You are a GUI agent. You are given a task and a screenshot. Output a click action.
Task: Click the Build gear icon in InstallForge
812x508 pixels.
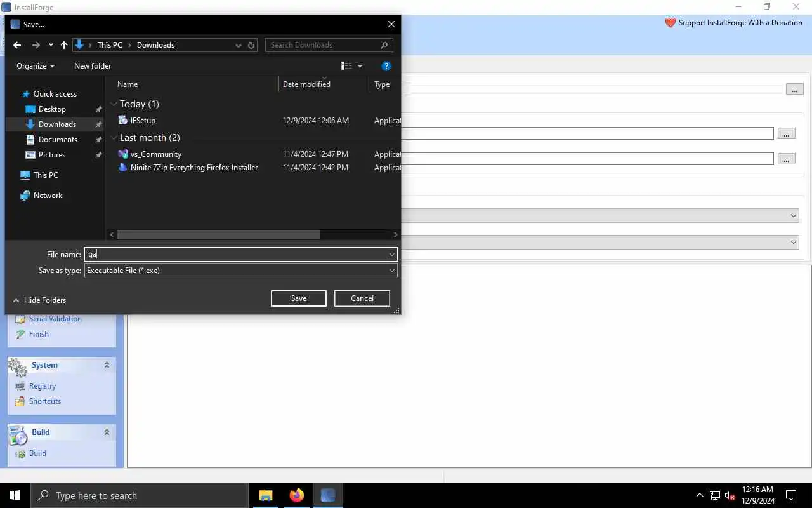click(20, 453)
